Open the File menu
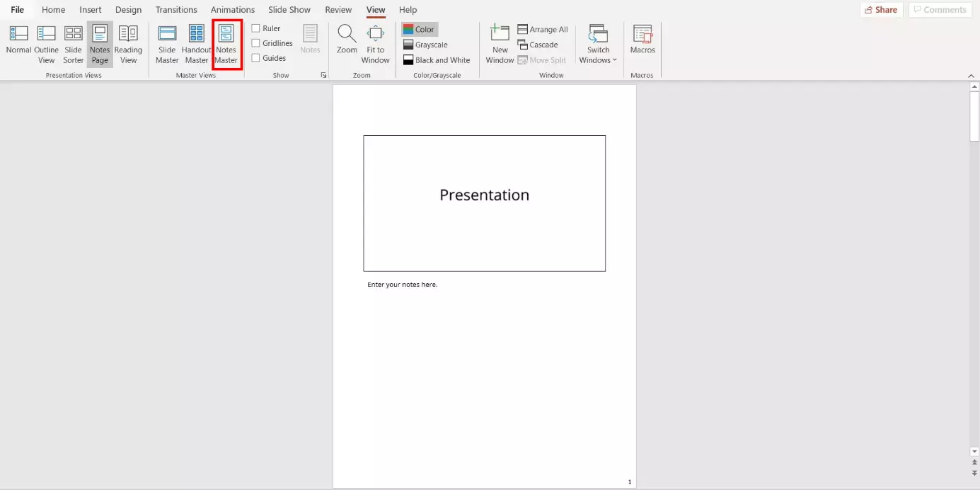This screenshot has width=980, height=490. [x=17, y=10]
